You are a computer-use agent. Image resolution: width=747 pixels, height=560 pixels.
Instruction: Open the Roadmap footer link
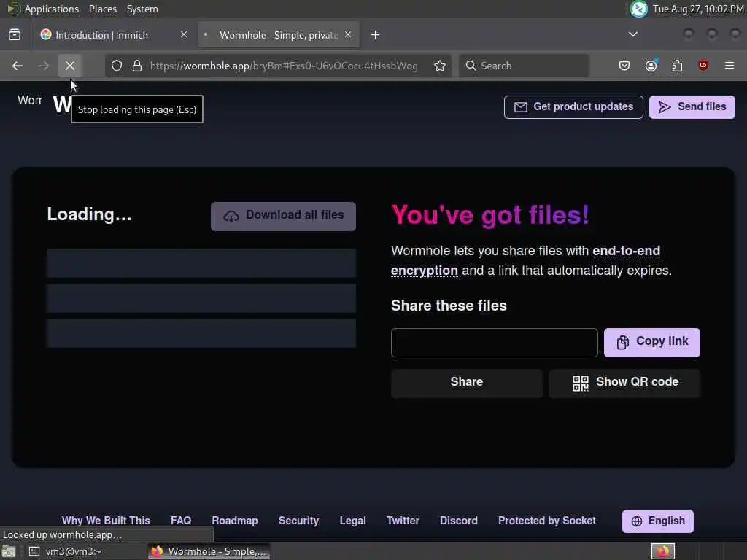(x=235, y=521)
